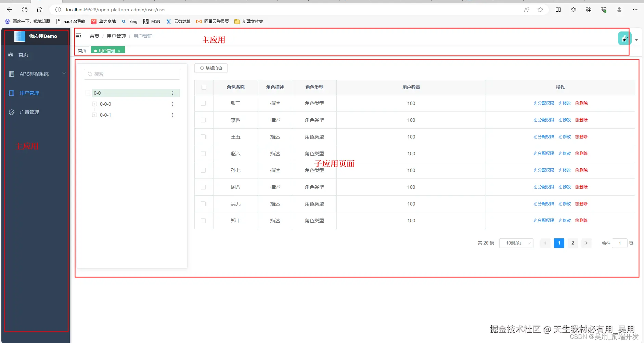The width and height of the screenshot is (644, 343).
Task: Check the box for row 周八
Action: 203,187
